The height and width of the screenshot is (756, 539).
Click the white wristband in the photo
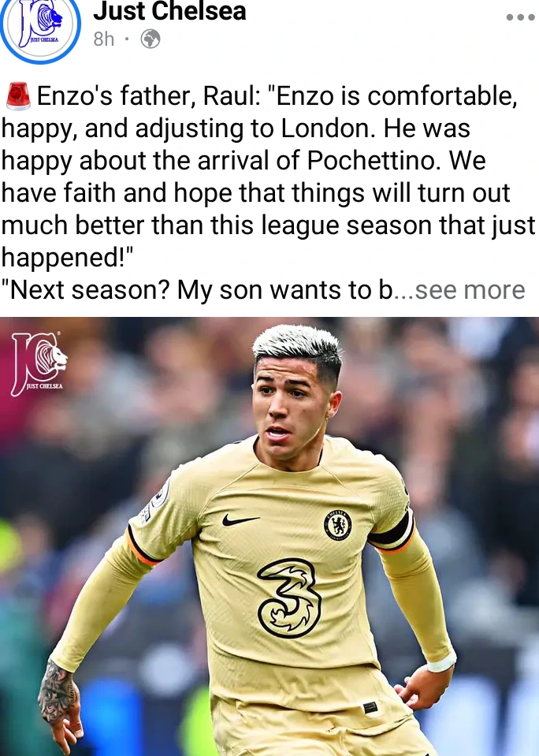(441, 661)
